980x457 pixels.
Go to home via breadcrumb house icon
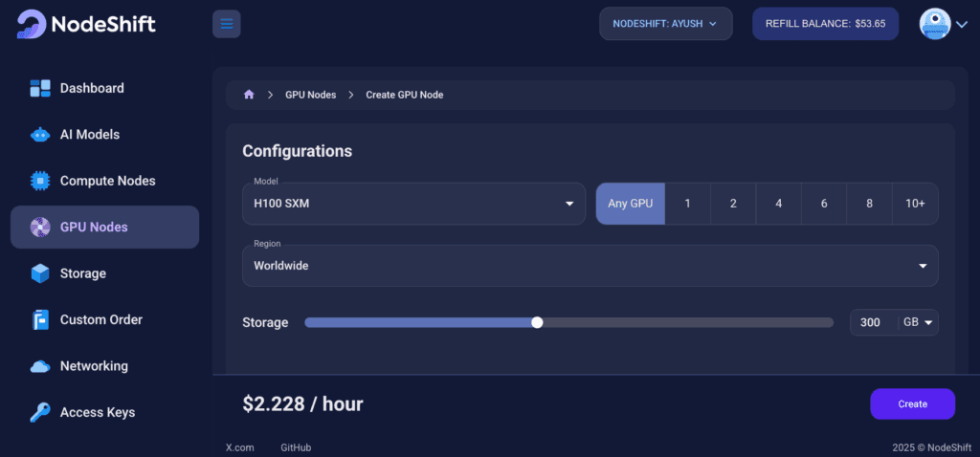coord(249,95)
